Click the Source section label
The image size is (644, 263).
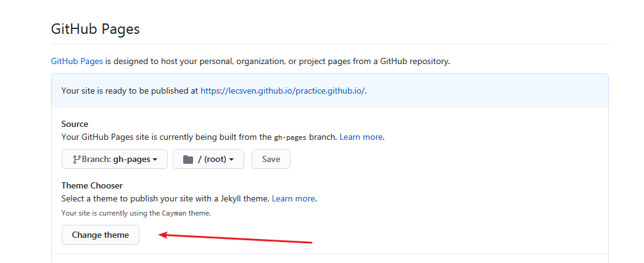click(x=75, y=124)
